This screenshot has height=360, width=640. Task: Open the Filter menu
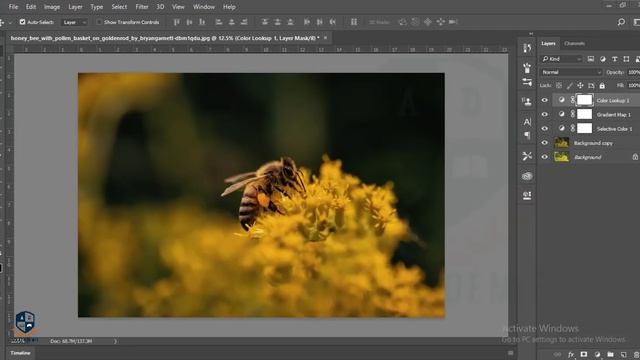click(142, 7)
